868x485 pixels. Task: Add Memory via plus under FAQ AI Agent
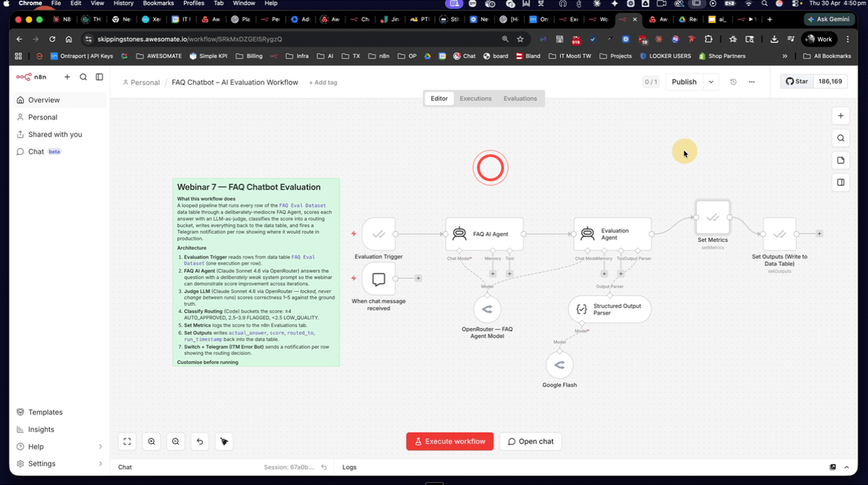pos(493,274)
